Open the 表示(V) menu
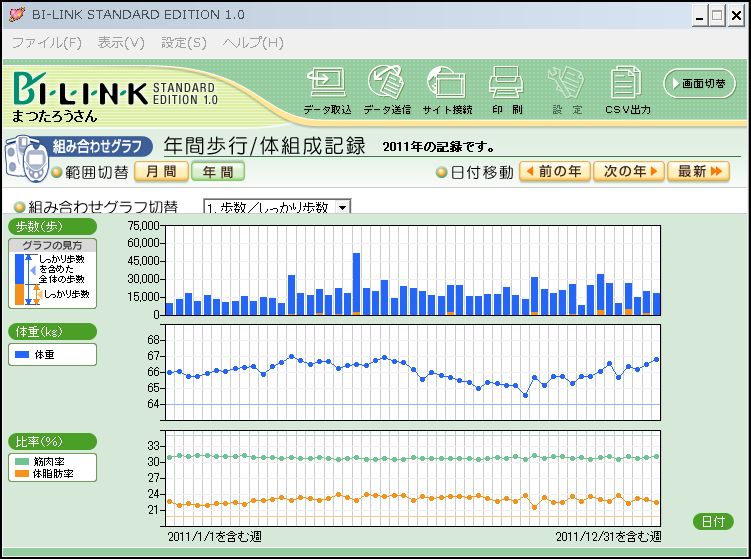This screenshot has width=751, height=559. [x=121, y=43]
